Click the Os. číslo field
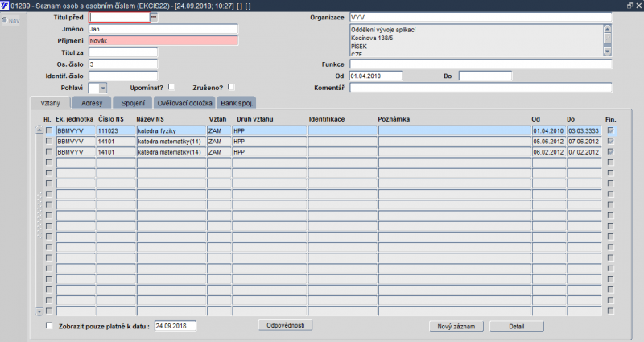This screenshot has height=342, width=644. [123, 64]
